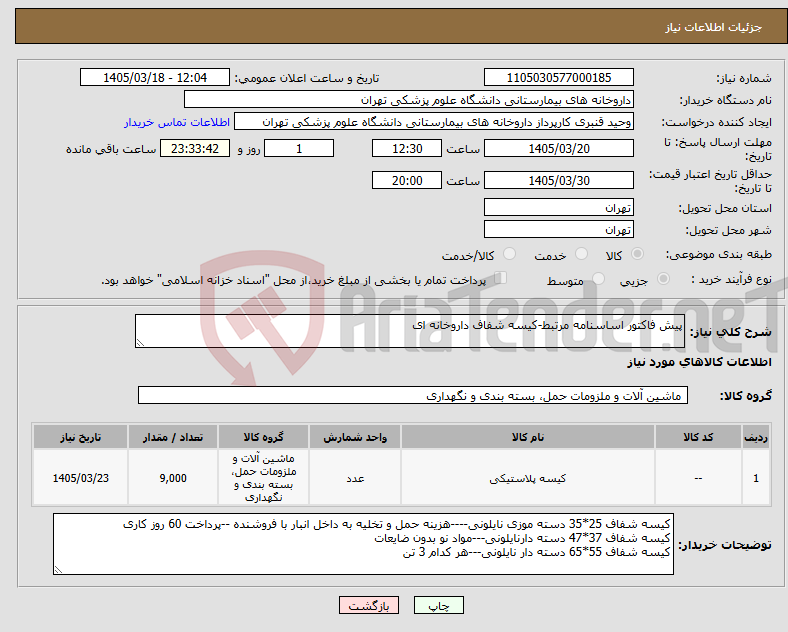Select the کالا radio button
Screen dimensions: 788x632
[637, 254]
